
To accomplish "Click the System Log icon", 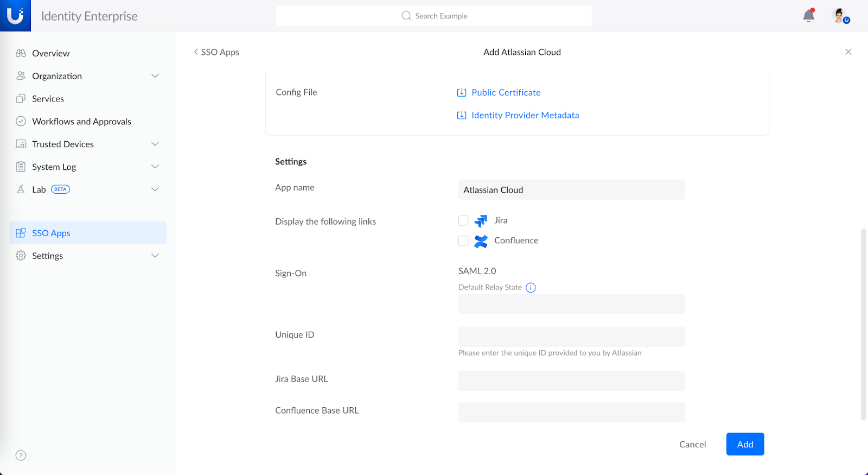I will coord(21,167).
